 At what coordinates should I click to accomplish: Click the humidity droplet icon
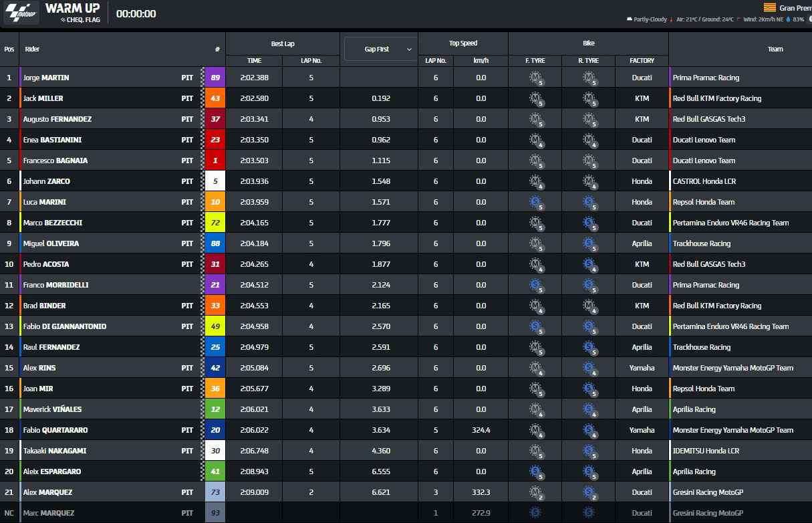pyautogui.click(x=788, y=19)
